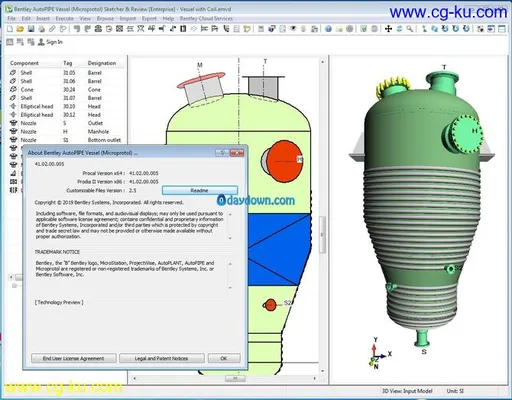Click the Manhole nozzle row icon

pos(13,131)
